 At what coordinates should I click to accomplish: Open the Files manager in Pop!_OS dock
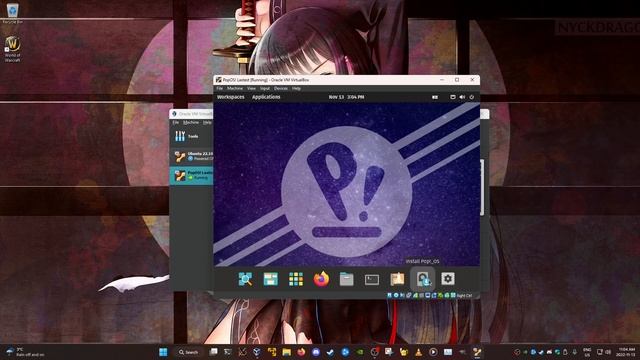[x=347, y=279]
